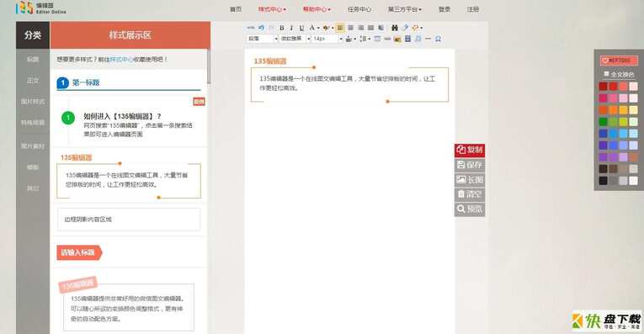644x334 pixels.
Task: Click the format brush icon
Action: 405,28
